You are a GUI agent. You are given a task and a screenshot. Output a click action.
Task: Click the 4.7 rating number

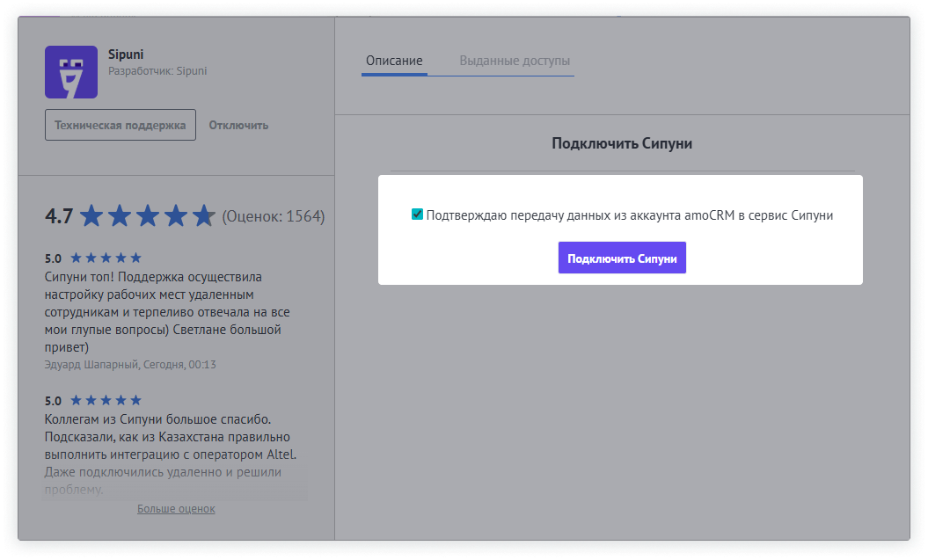[56, 214]
